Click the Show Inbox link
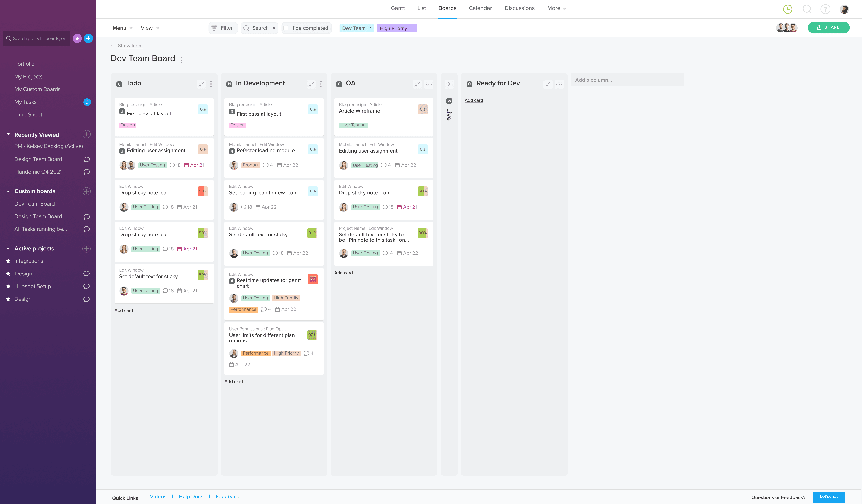The image size is (862, 504). 131,46
